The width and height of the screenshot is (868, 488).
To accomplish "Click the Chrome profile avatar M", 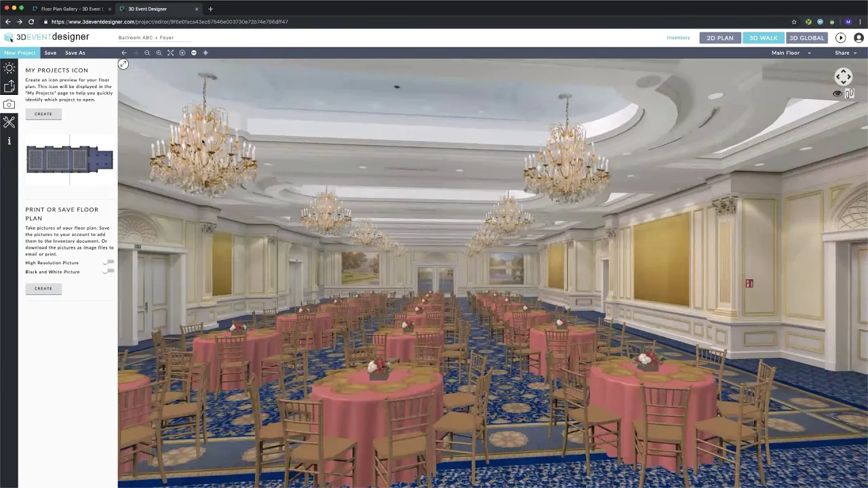I will pyautogui.click(x=848, y=22).
